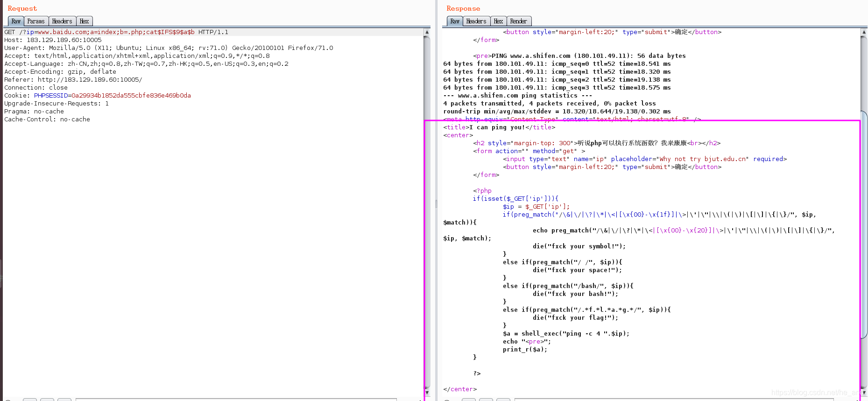
Task: Click the die("fxck your bash!") line
Action: click(576, 294)
